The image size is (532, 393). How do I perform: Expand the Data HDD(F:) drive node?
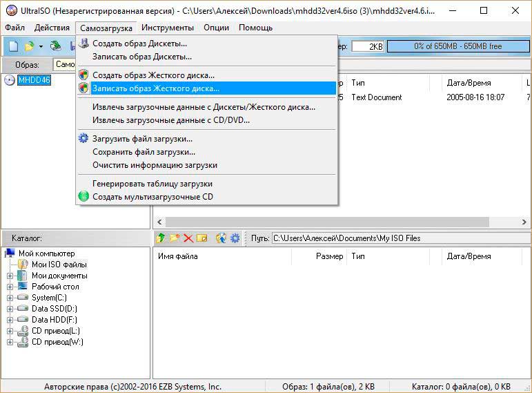point(10,320)
